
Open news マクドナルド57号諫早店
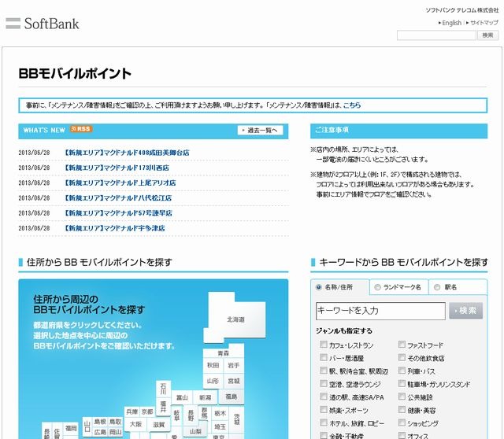pyautogui.click(x=118, y=213)
